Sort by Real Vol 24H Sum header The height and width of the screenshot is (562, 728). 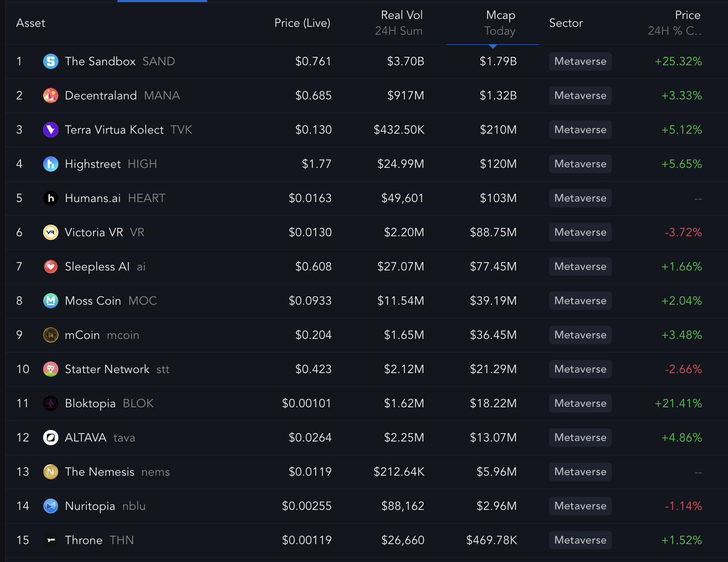pyautogui.click(x=399, y=23)
